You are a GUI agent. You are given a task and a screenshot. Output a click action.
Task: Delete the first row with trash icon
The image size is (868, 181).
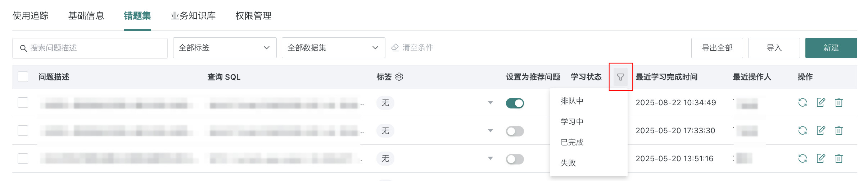pyautogui.click(x=839, y=103)
